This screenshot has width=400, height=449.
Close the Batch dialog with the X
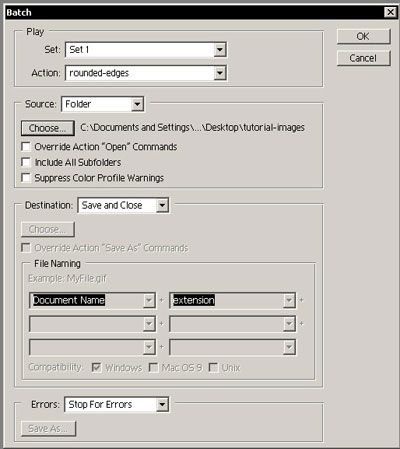click(390, 12)
